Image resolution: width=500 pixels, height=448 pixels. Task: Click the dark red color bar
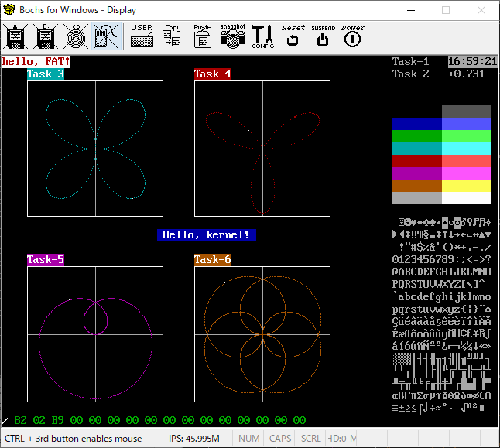point(416,161)
